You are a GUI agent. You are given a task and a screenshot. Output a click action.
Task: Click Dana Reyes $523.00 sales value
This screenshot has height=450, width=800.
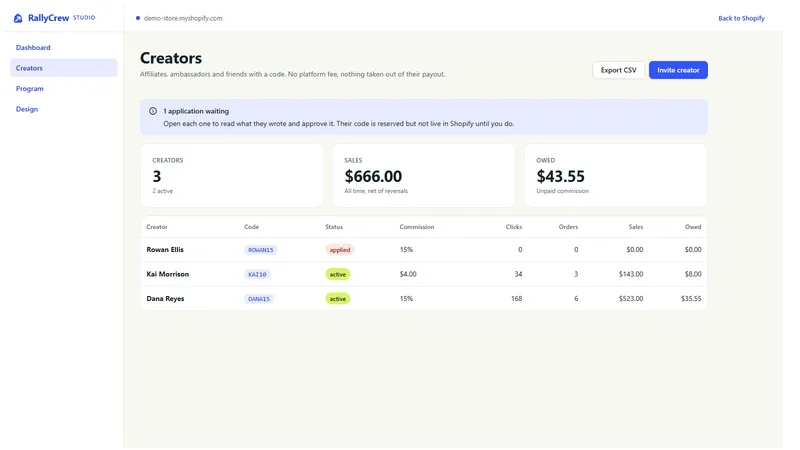point(631,299)
